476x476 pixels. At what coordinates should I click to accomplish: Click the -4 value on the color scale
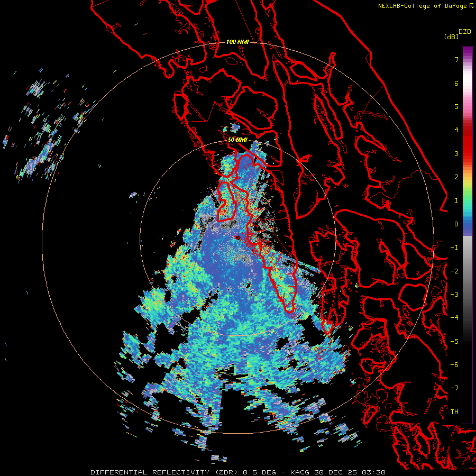pos(454,318)
